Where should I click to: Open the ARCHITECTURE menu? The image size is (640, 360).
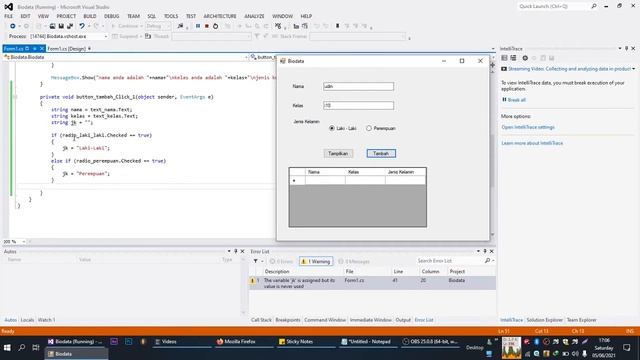pyautogui.click(x=220, y=16)
